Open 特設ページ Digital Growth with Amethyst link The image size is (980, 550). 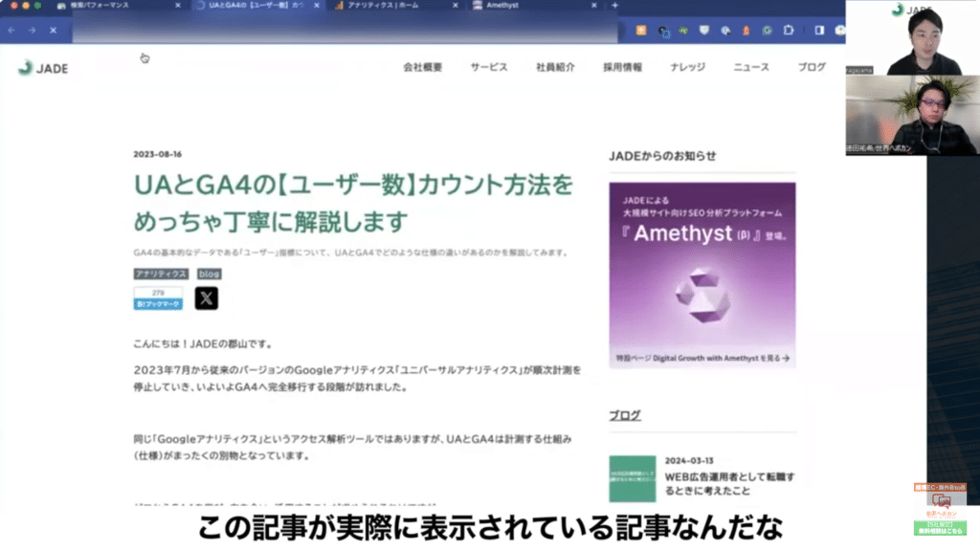pos(702,358)
